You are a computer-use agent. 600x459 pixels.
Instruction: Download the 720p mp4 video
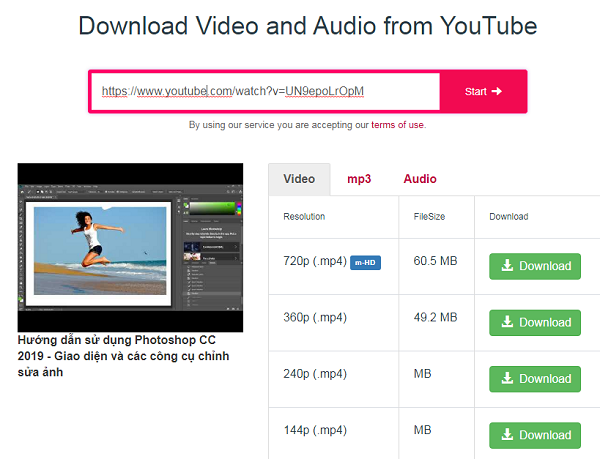(535, 266)
